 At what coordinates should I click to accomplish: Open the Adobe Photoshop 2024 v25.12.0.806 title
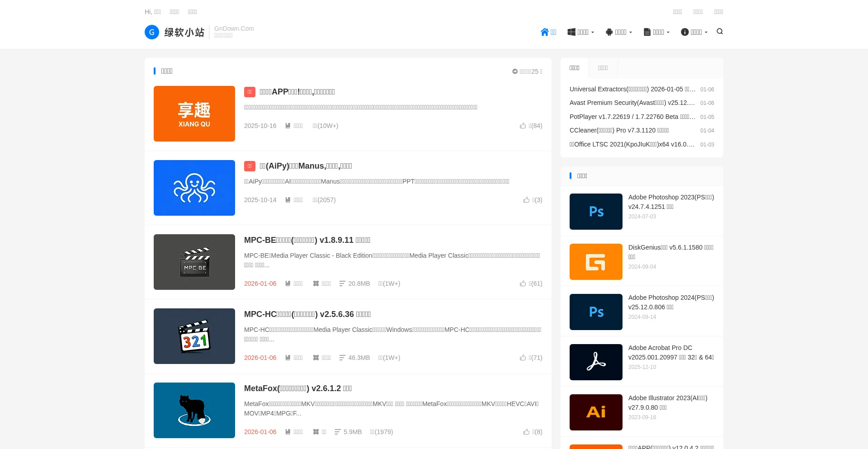671,302
